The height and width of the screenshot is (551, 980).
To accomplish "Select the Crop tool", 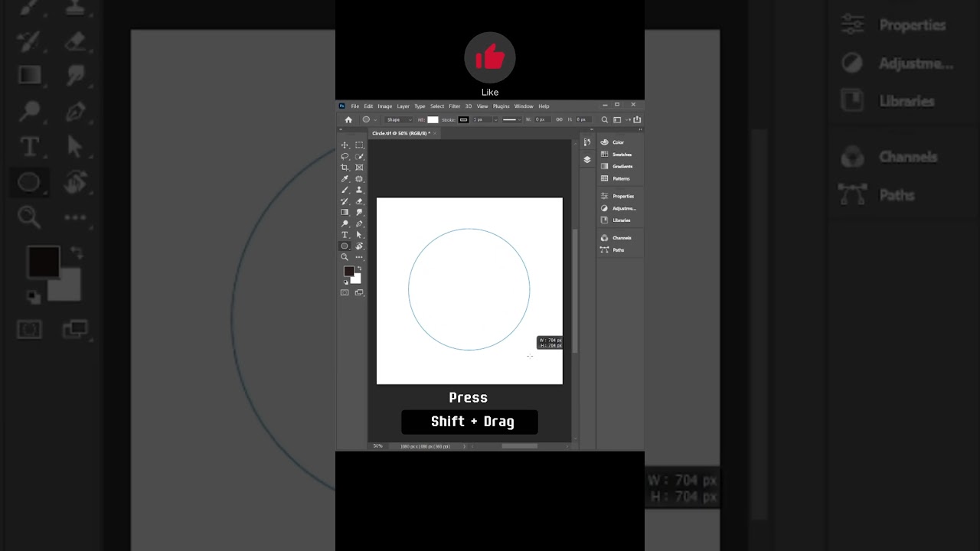I will pos(345,168).
